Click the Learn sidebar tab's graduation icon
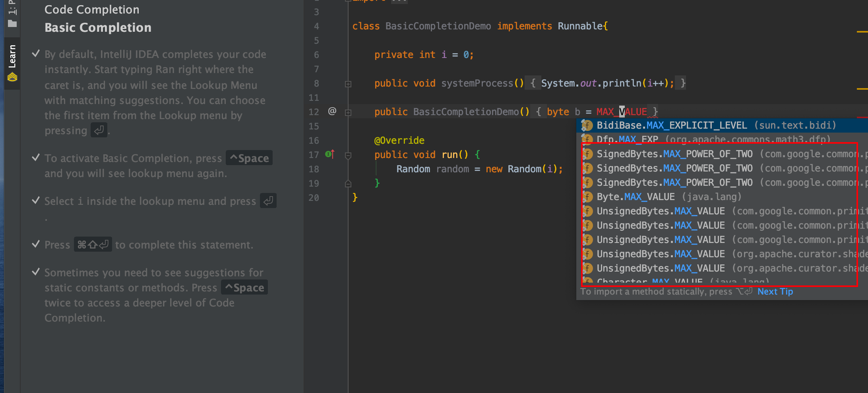 [x=12, y=77]
